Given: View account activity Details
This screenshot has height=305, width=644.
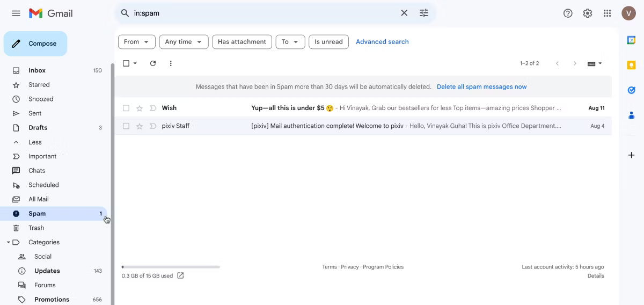Looking at the screenshot, I should point(596,276).
